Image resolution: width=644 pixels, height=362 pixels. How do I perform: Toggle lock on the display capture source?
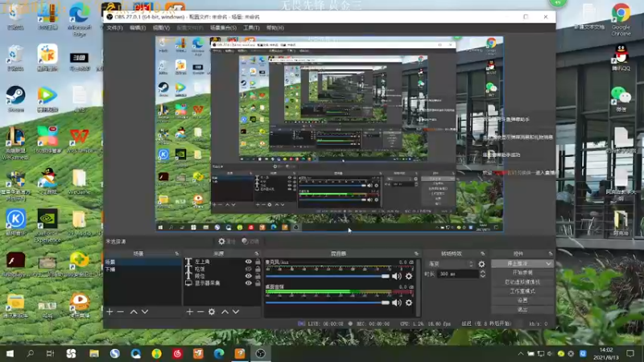click(258, 283)
